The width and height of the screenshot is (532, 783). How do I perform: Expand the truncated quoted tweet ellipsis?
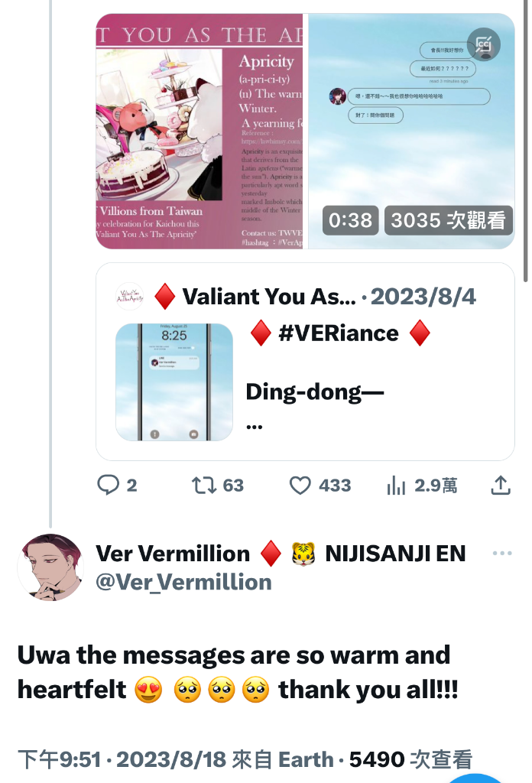[x=255, y=427]
